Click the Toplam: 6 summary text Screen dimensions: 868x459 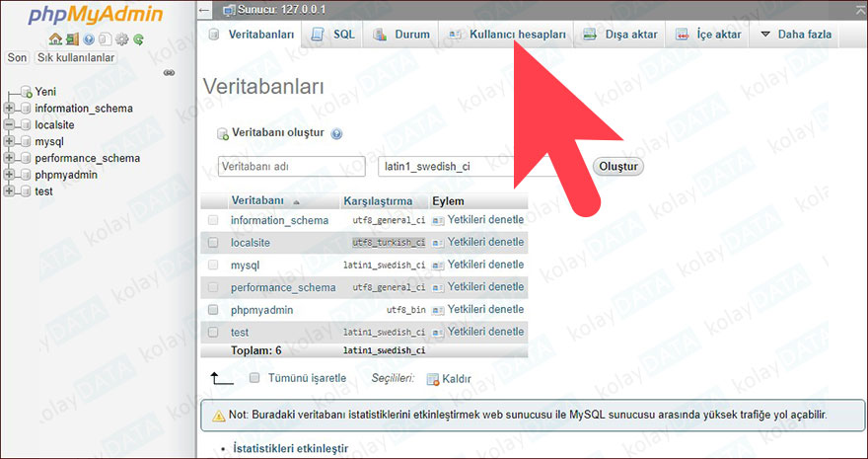pyautogui.click(x=256, y=350)
